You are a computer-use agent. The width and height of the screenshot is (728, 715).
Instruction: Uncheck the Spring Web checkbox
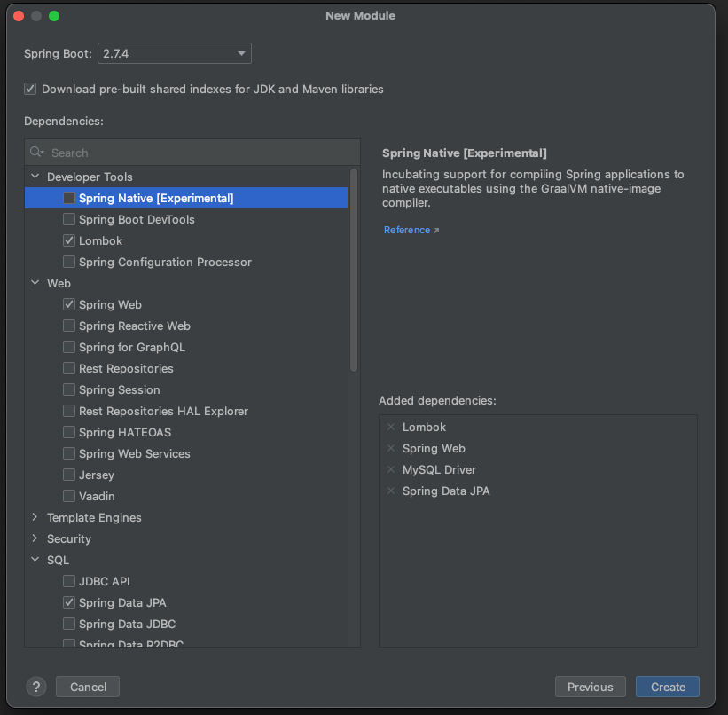coord(69,304)
